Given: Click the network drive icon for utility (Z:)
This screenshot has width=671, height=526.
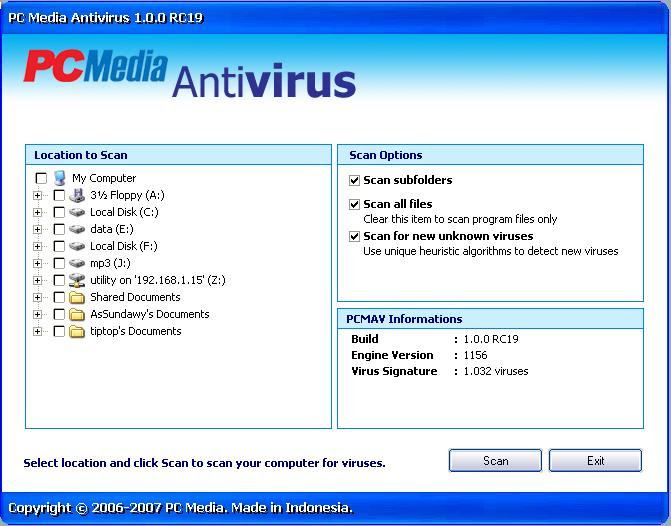Looking at the screenshot, I should tap(77, 280).
